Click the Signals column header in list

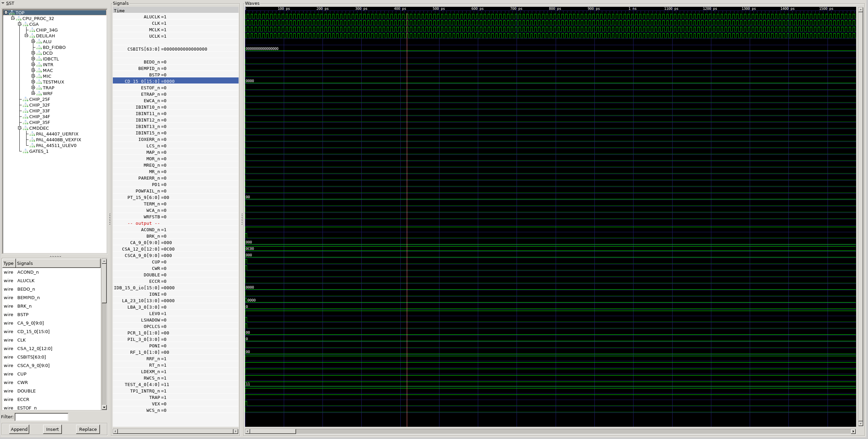point(58,263)
